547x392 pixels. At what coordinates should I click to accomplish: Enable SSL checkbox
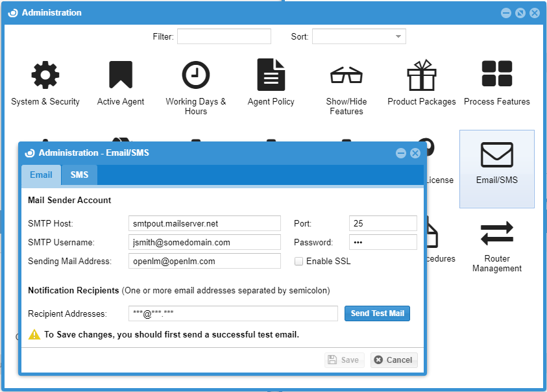(x=299, y=261)
